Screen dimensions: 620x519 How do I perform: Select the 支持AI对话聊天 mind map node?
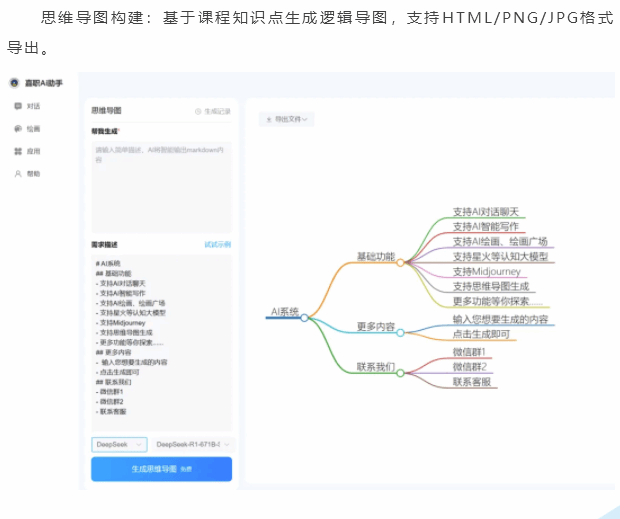coord(486,212)
